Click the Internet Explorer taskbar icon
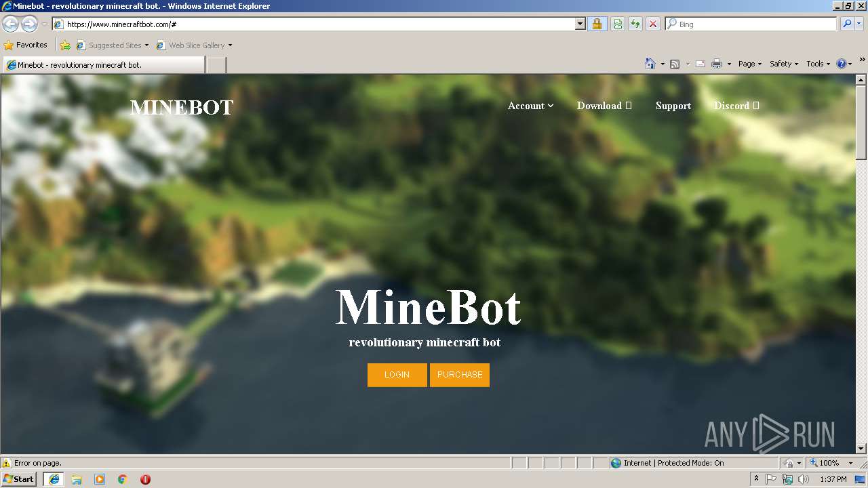The image size is (868, 488). pos(54,479)
